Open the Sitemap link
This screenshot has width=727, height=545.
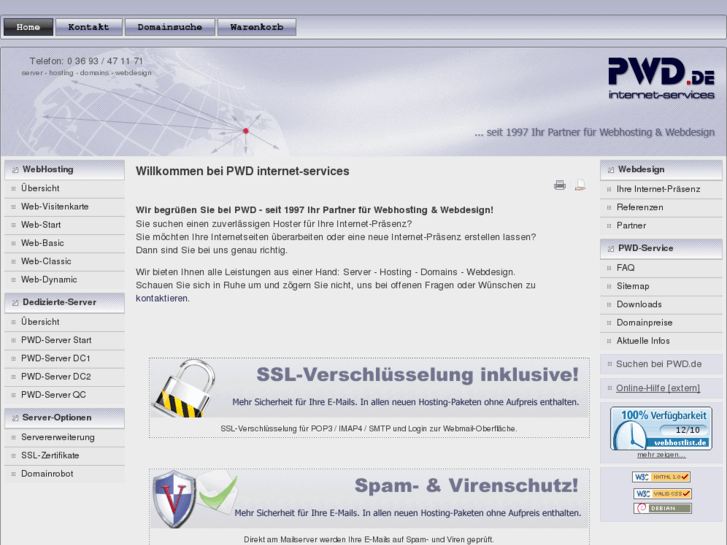coord(661,286)
